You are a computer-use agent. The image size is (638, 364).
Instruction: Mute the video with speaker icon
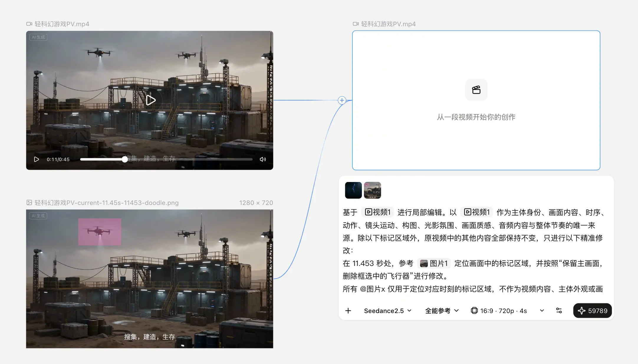pos(263,159)
